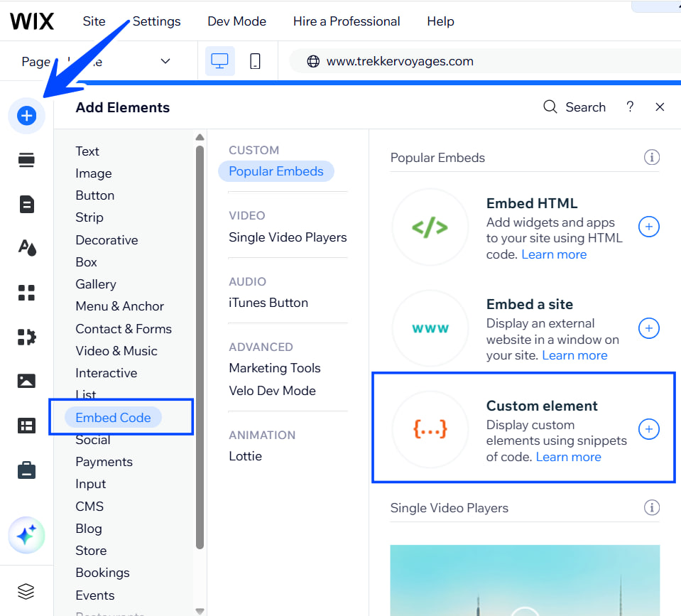
Task: Select Embed Code in elements list
Action: (x=113, y=417)
